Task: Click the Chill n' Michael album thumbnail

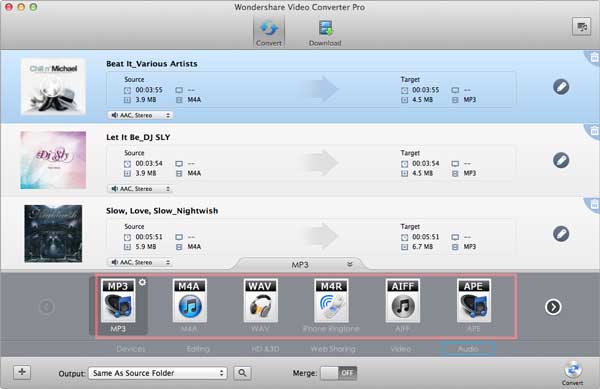Action: 53,87
